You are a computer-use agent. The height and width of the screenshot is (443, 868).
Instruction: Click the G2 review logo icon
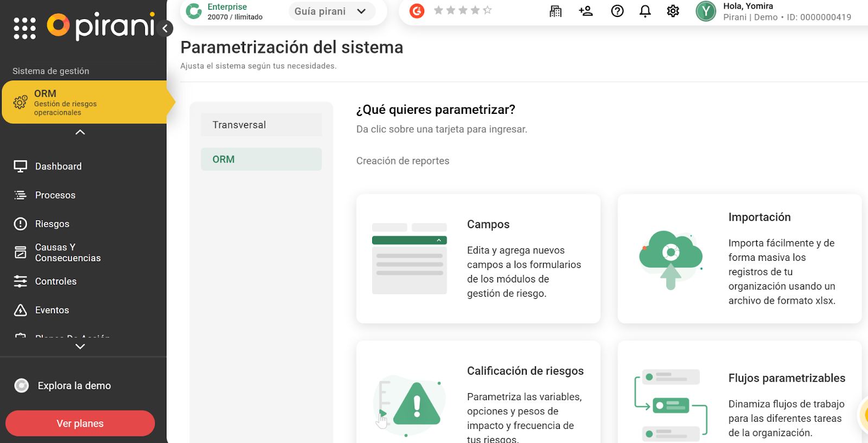417,10
